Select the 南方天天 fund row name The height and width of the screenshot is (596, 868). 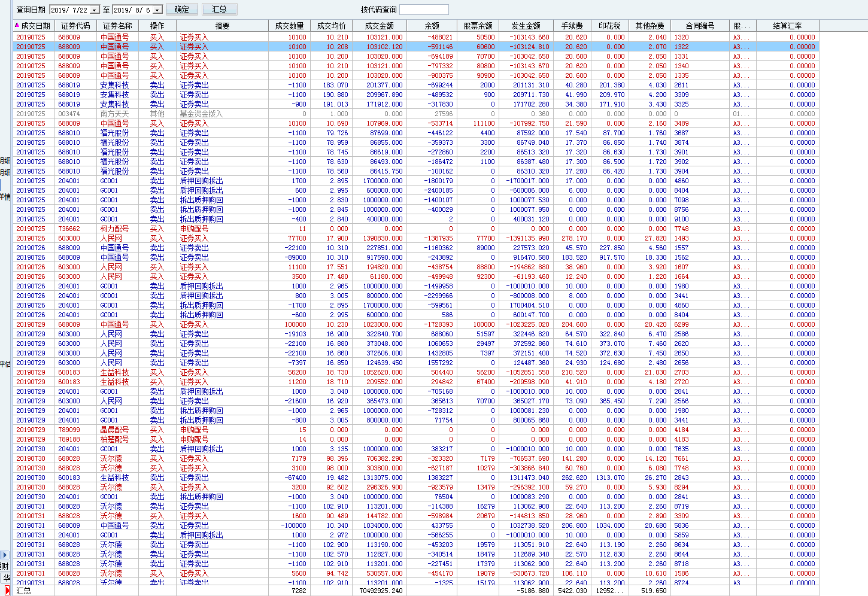pos(114,114)
